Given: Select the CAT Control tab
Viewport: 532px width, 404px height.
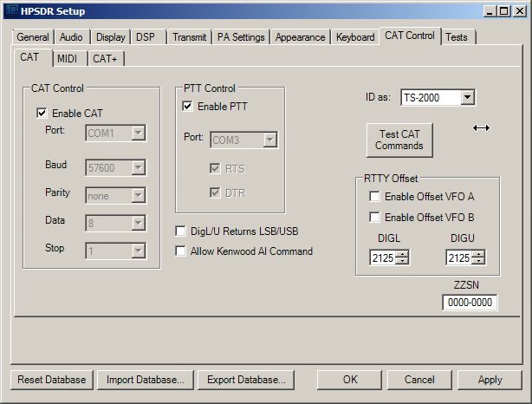Looking at the screenshot, I should coord(410,36).
